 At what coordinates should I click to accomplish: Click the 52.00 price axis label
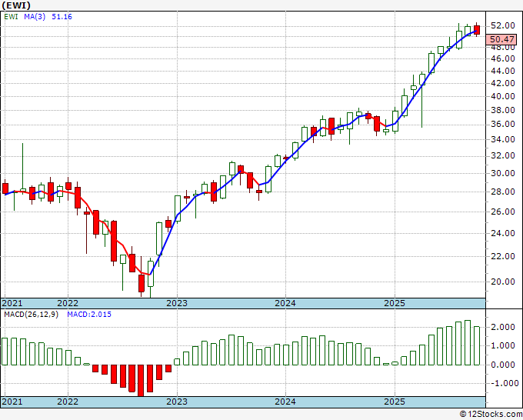(502, 25)
